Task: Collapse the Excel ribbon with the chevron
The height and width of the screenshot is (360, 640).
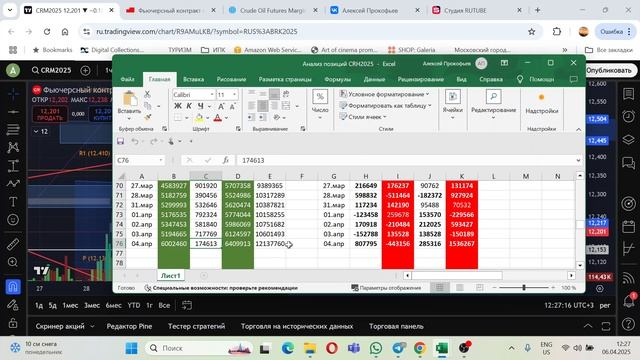Action: tap(578, 129)
